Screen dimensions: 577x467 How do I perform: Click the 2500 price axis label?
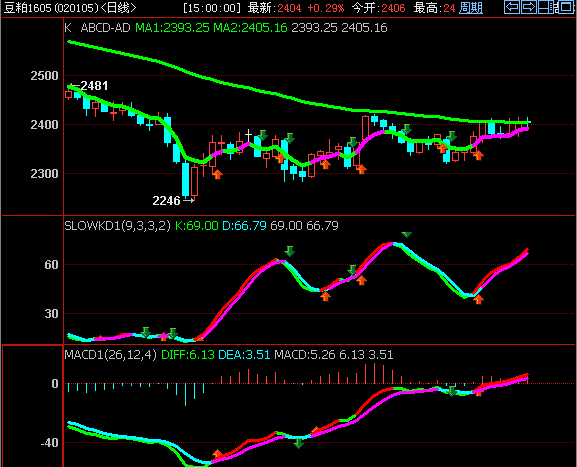[44, 76]
